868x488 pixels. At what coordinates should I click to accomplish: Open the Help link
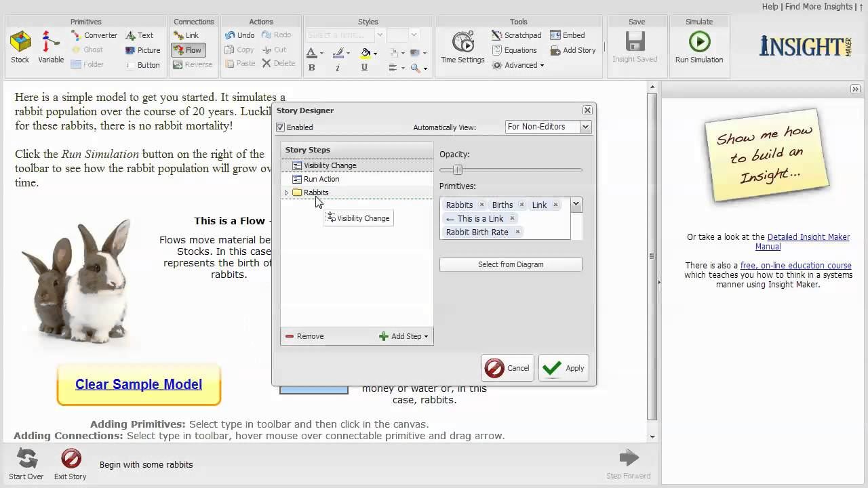[770, 7]
